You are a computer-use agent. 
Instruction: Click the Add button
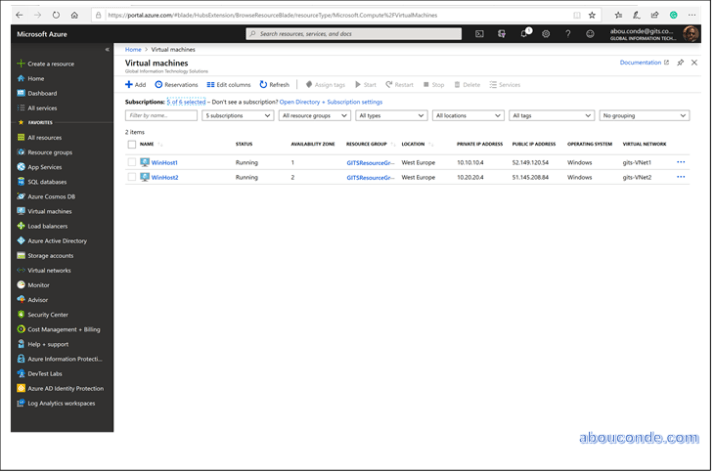point(135,85)
